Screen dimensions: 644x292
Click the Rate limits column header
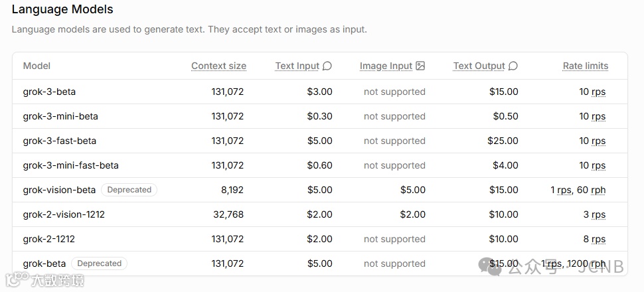(x=585, y=66)
